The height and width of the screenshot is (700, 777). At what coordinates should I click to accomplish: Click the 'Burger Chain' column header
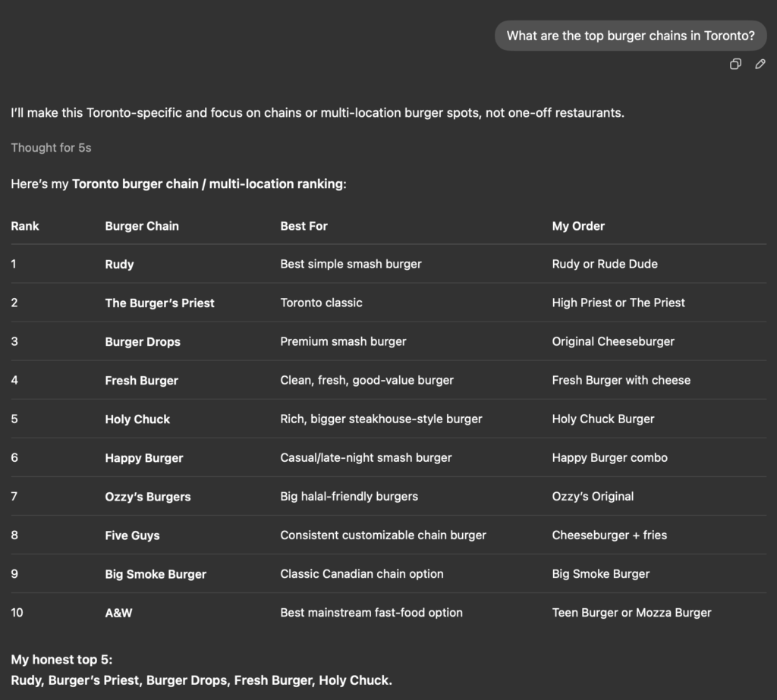142,226
